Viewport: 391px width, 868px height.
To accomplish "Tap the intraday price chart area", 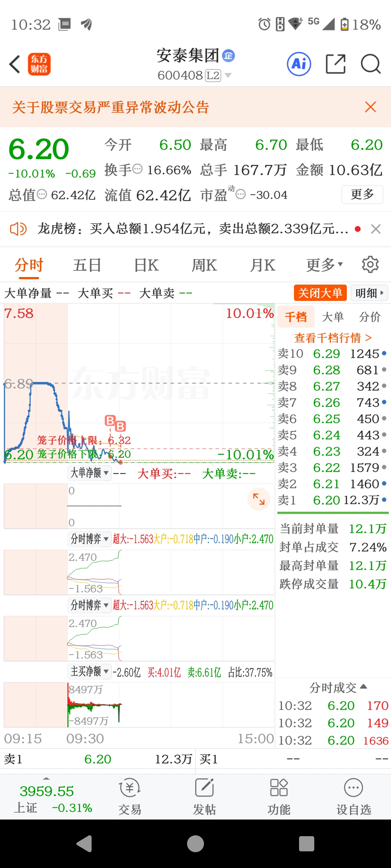I will click(139, 383).
